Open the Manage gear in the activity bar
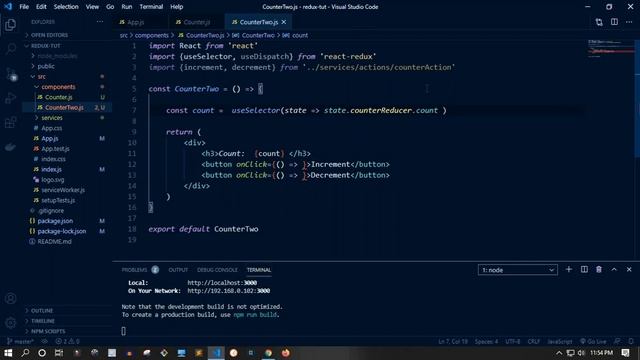640x360 pixels. click(11, 323)
